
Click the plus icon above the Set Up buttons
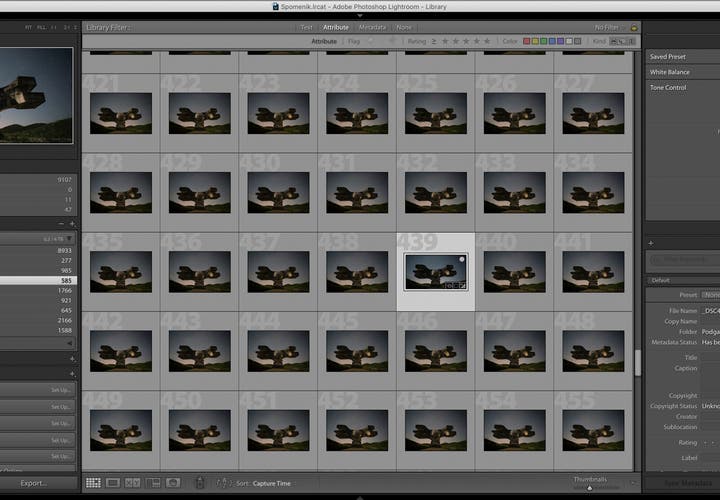(72, 374)
